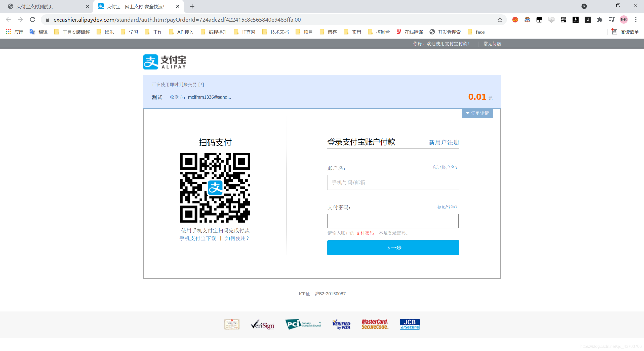This screenshot has width=644, height=351.
Task: Click the MasterCard SecureCode badge
Action: (x=375, y=324)
